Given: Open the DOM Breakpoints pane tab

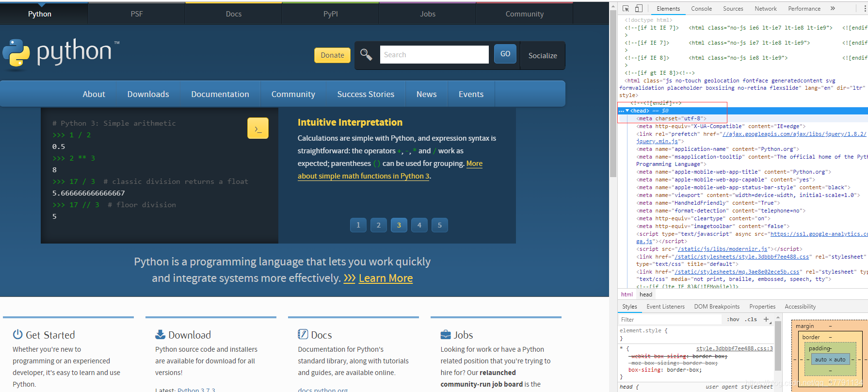Looking at the screenshot, I should click(x=717, y=307).
